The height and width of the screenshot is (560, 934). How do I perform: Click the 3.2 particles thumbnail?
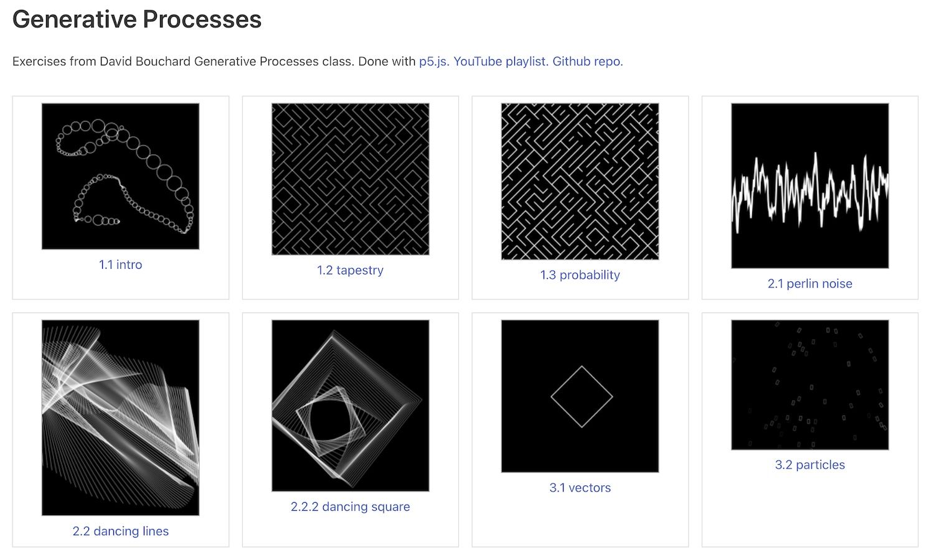809,385
